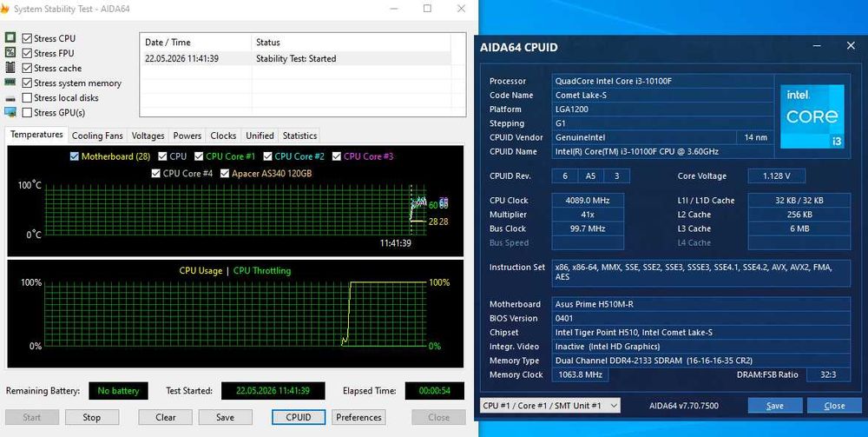Viewport: 868px width, 437px height.
Task: Click the 14 nm process field
Action: pyautogui.click(x=756, y=137)
